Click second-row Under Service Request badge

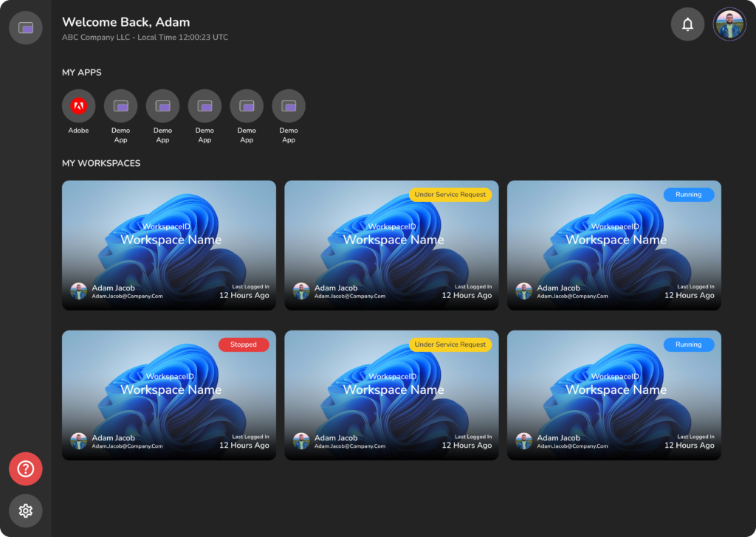(x=450, y=344)
